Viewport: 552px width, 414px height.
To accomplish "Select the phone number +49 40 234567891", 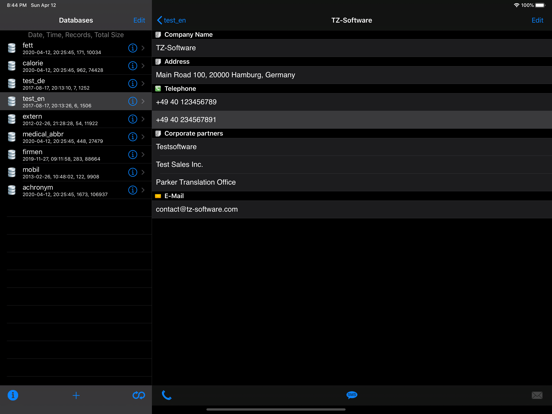I will [x=352, y=120].
